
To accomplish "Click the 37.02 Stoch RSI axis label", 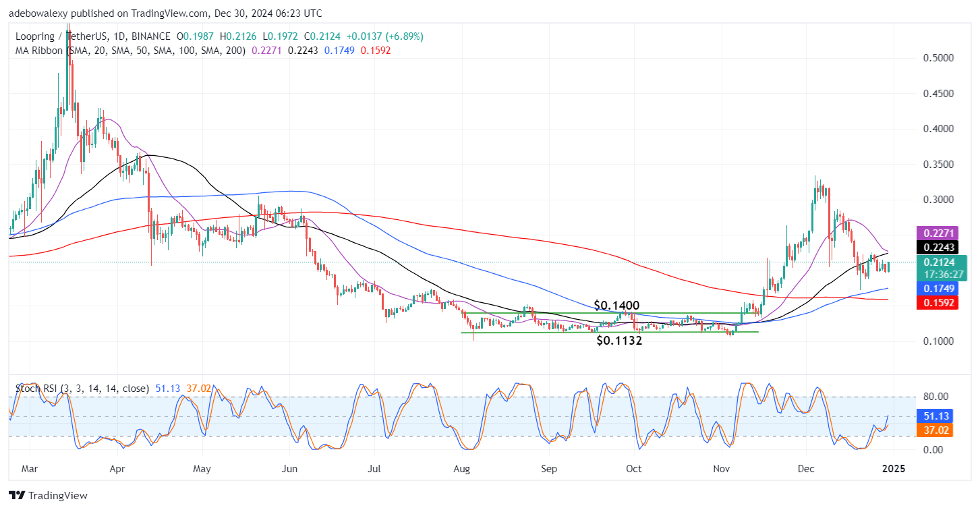I will 935,430.
